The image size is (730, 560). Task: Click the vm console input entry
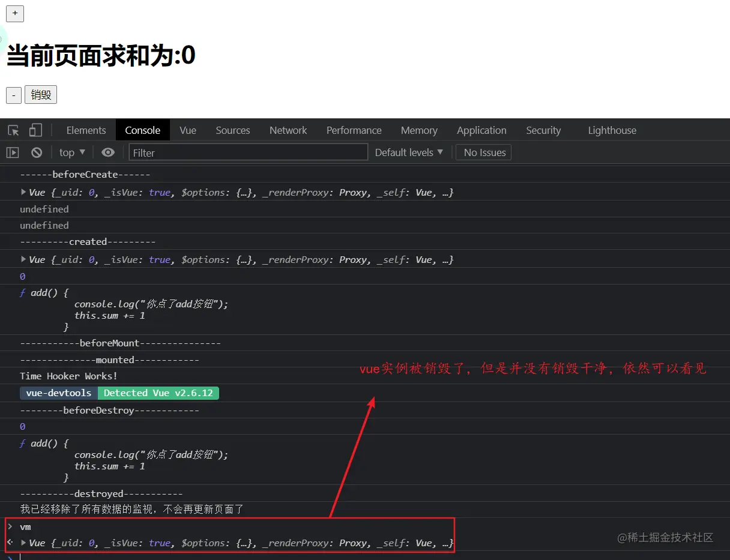click(x=25, y=527)
